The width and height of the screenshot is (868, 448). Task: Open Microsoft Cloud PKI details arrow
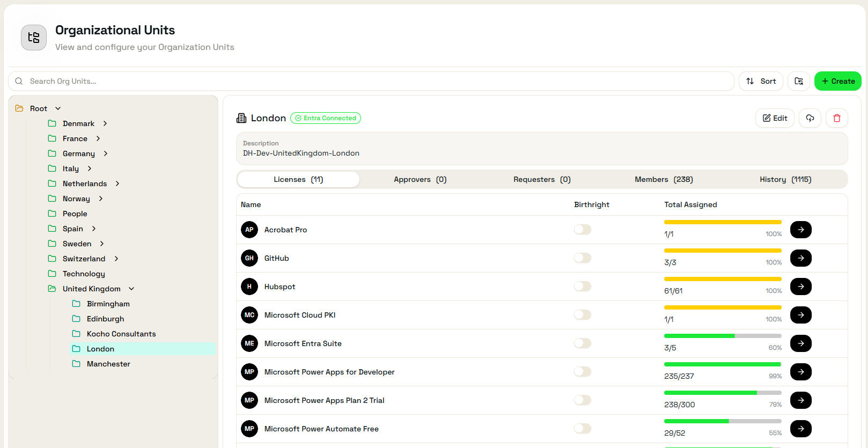[x=801, y=315]
